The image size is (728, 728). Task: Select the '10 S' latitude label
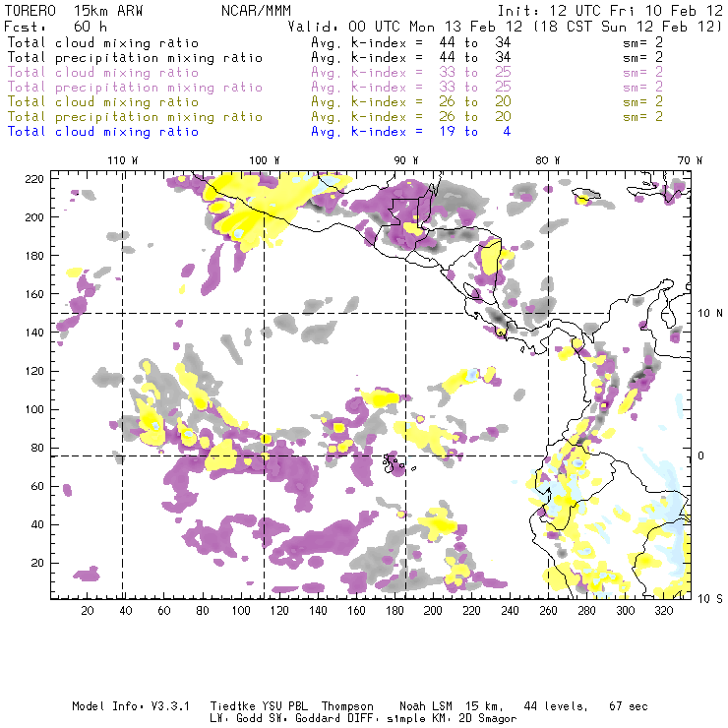tap(710, 599)
